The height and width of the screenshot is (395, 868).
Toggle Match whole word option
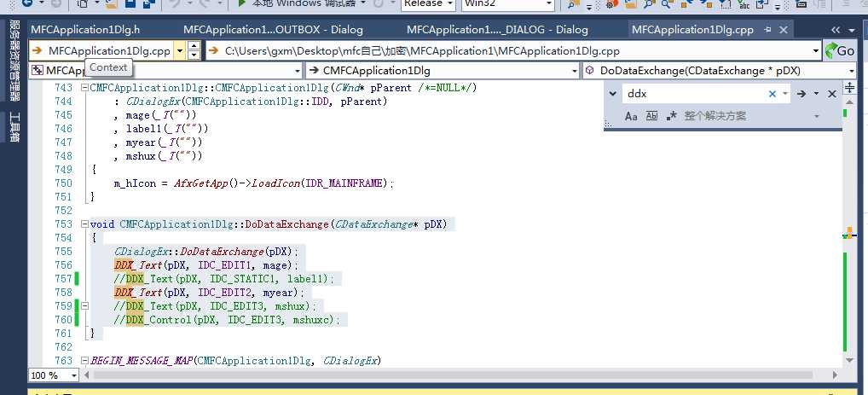point(651,116)
